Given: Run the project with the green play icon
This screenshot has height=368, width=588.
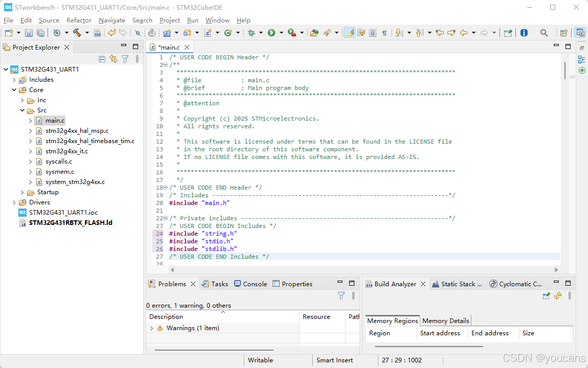Looking at the screenshot, I should pyautogui.click(x=272, y=33).
